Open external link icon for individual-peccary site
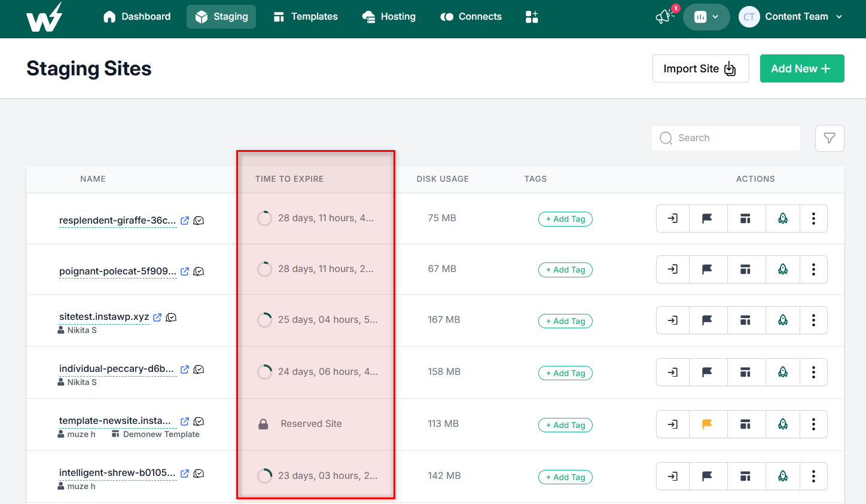 pyautogui.click(x=185, y=369)
